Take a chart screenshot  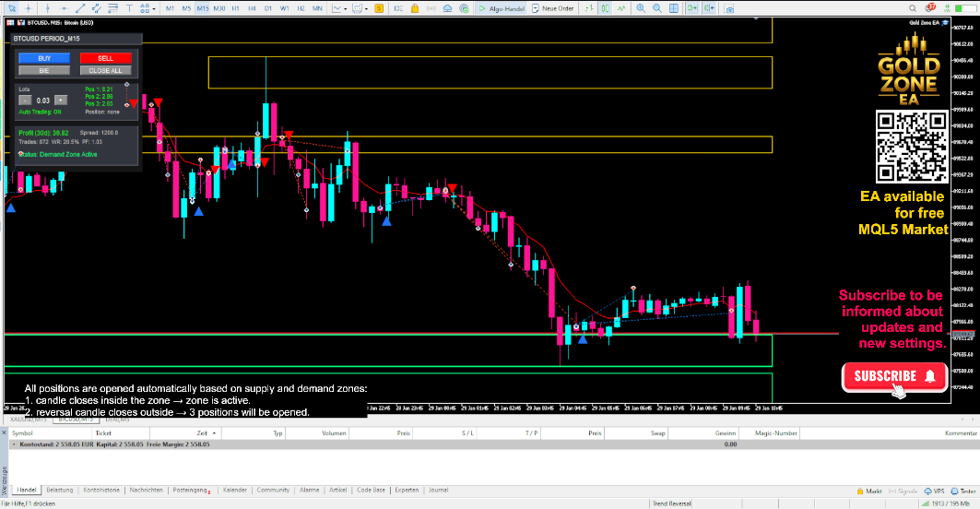point(729,8)
